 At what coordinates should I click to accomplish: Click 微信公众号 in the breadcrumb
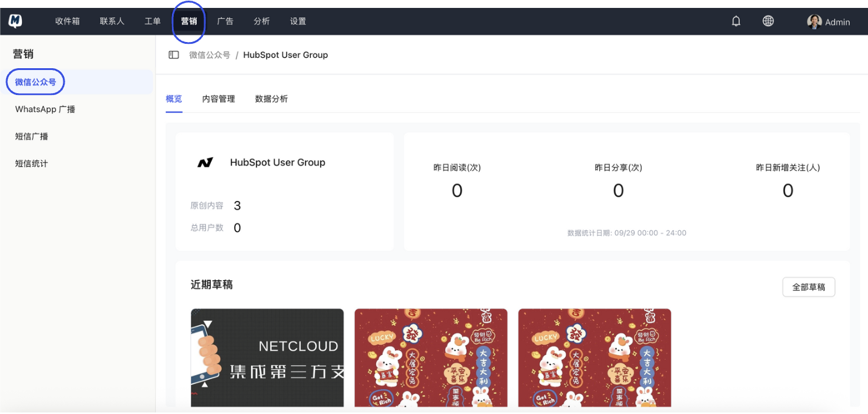pos(209,54)
